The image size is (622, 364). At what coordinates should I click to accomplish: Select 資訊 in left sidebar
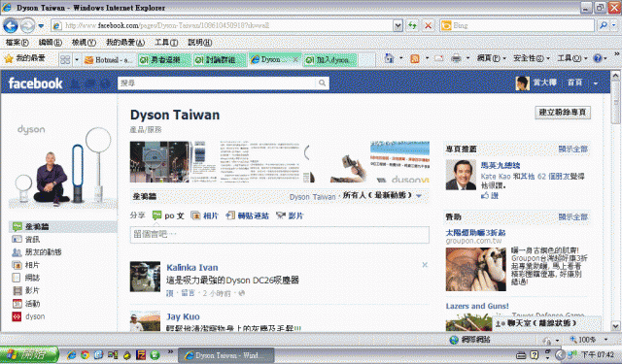(x=26, y=240)
